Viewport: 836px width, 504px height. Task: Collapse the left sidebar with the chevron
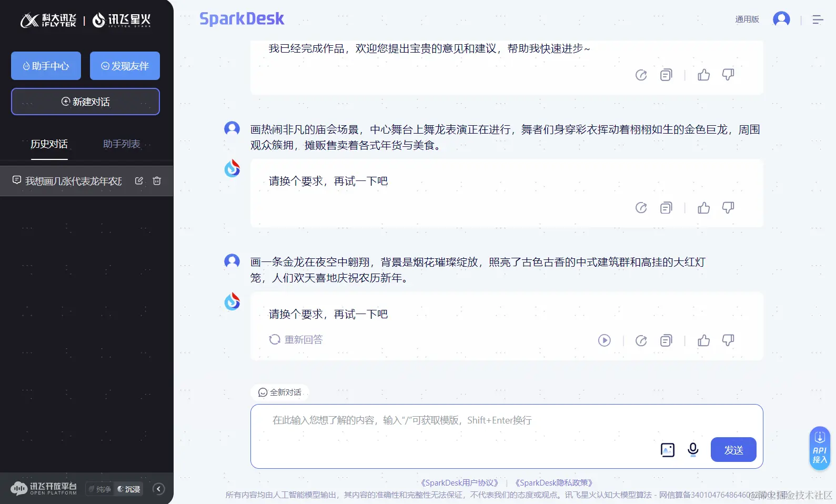coord(158,489)
